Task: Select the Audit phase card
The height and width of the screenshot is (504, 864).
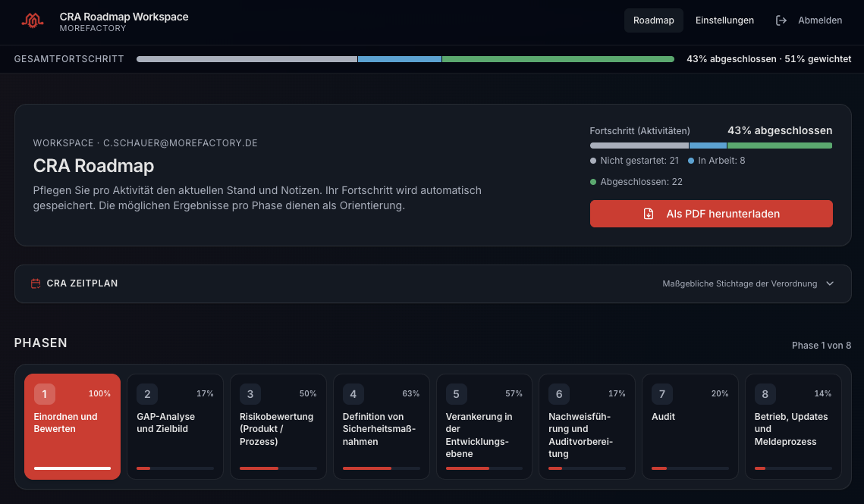Action: point(690,427)
